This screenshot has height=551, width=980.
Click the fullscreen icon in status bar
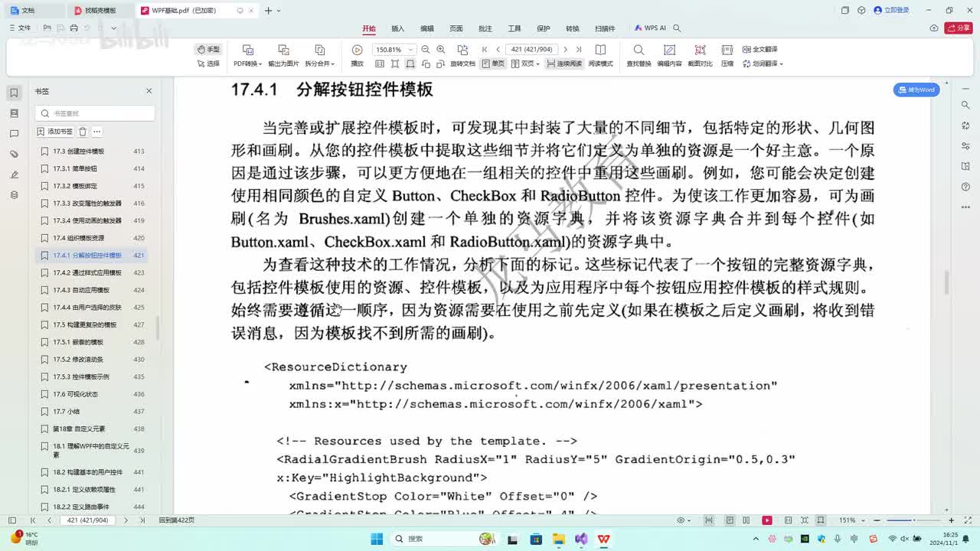pyautogui.click(x=969, y=520)
